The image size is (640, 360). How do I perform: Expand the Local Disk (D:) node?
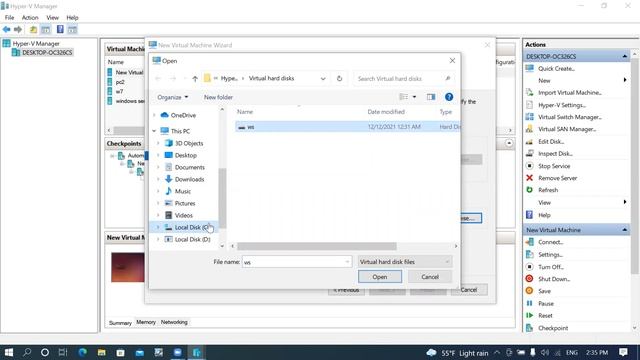tap(158, 239)
